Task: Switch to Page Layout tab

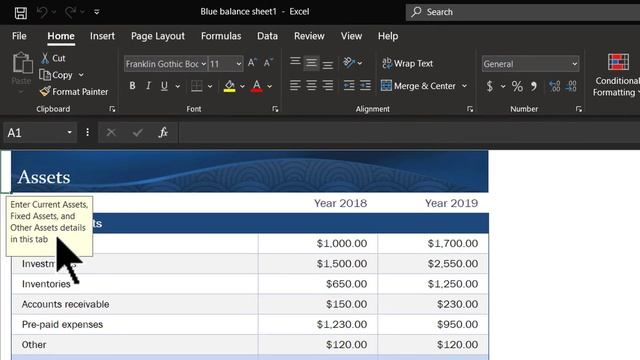Action: (158, 36)
